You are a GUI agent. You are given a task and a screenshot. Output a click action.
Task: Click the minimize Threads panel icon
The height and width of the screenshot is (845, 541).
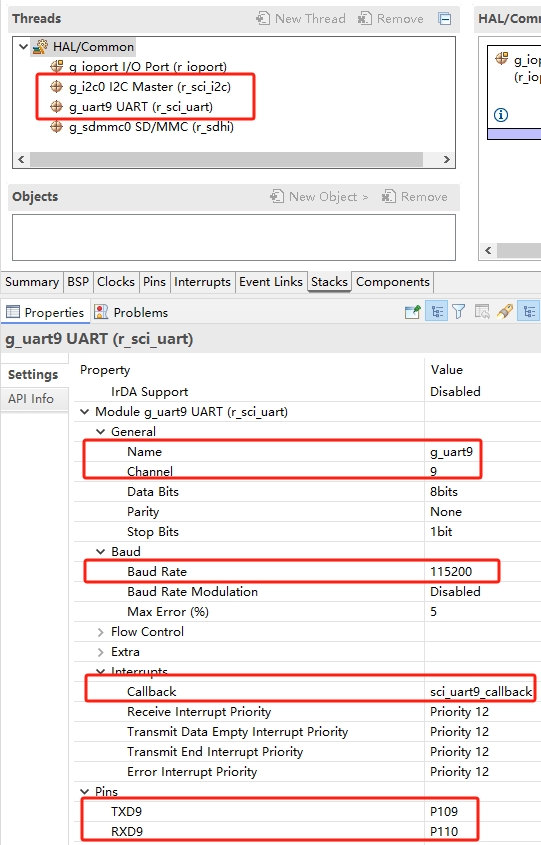point(445,19)
